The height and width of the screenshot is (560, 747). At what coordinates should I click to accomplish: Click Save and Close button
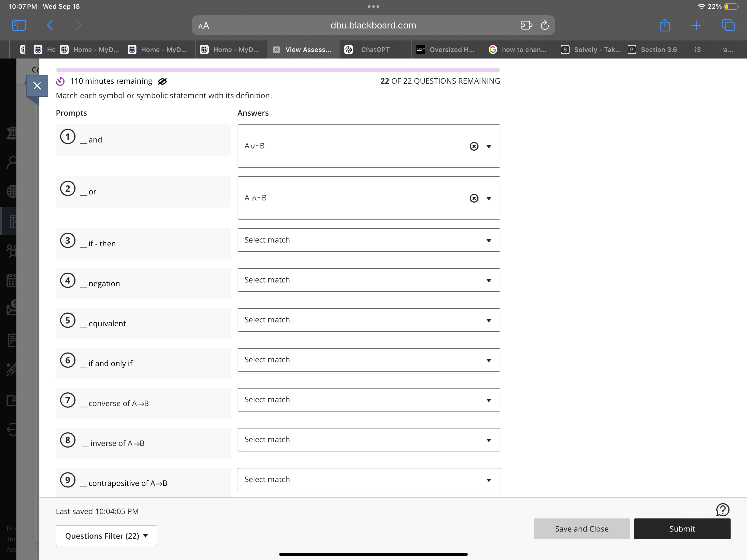pos(582,529)
